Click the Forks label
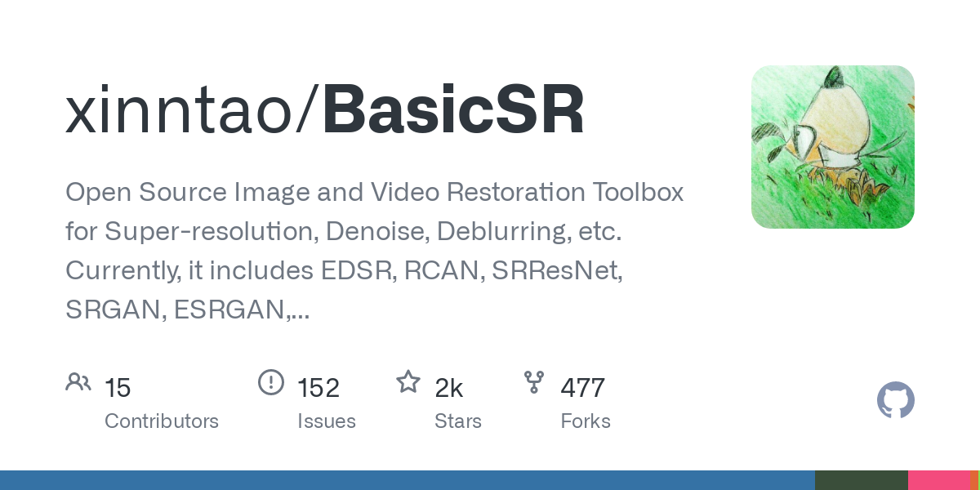 pos(586,421)
